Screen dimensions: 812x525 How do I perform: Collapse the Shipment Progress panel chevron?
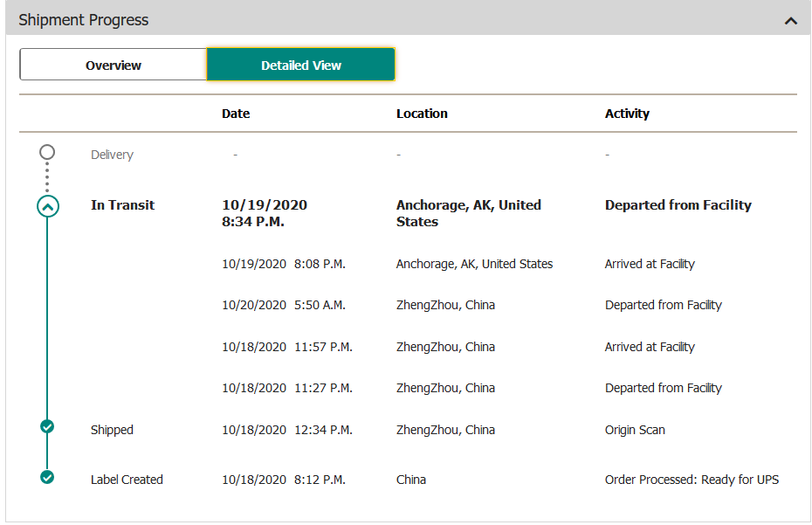click(791, 20)
